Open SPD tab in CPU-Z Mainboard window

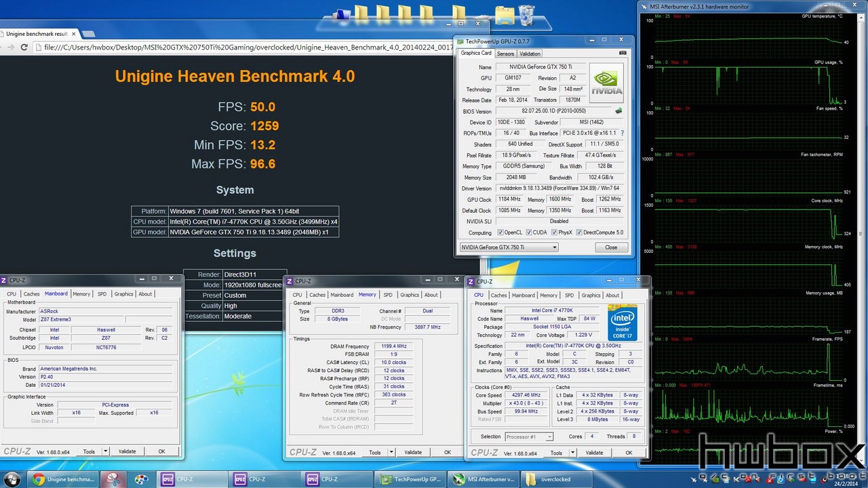(102, 294)
